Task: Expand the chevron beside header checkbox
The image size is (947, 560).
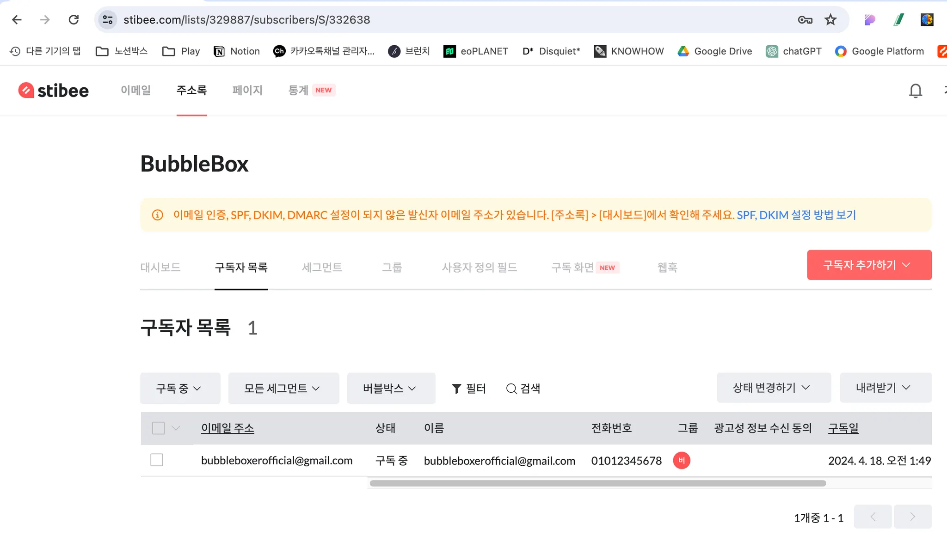Action: [x=176, y=428]
